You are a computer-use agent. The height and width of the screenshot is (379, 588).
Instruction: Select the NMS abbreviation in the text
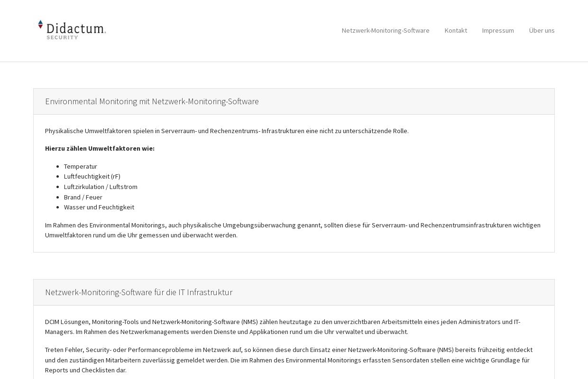(x=250, y=322)
